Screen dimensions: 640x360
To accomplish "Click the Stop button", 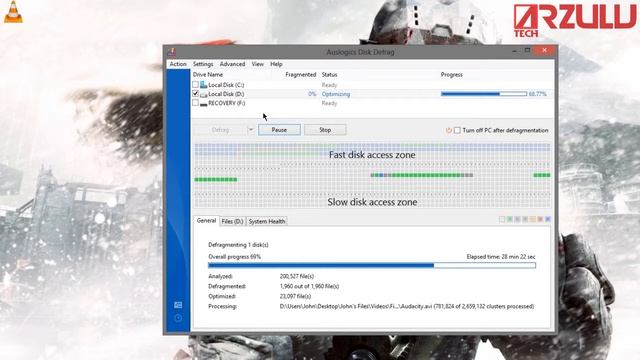I will pos(325,130).
